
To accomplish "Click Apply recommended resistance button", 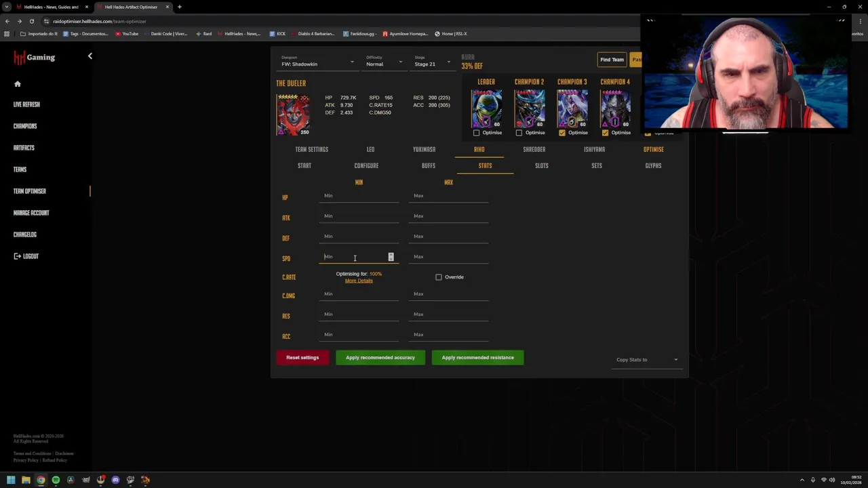I will tap(478, 358).
